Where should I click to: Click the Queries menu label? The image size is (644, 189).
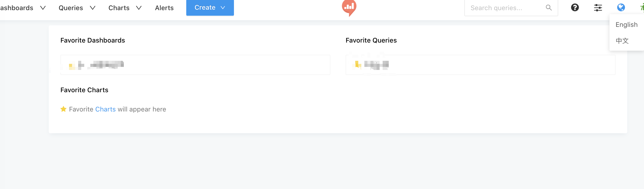(71, 8)
